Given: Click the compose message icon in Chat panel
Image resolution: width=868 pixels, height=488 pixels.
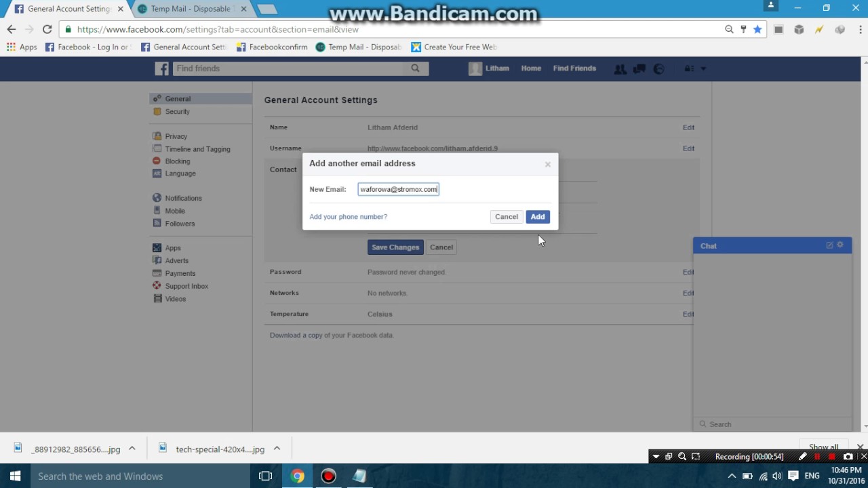Looking at the screenshot, I should pos(829,245).
